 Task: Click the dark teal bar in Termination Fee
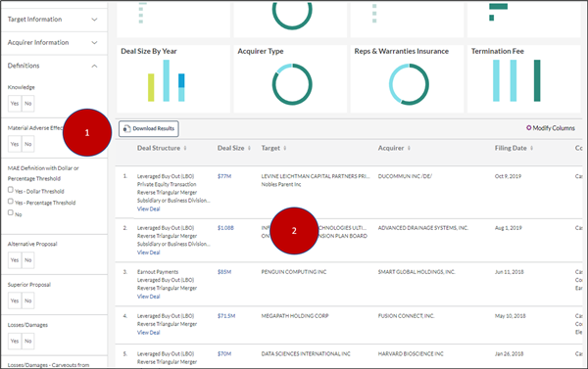point(537,80)
